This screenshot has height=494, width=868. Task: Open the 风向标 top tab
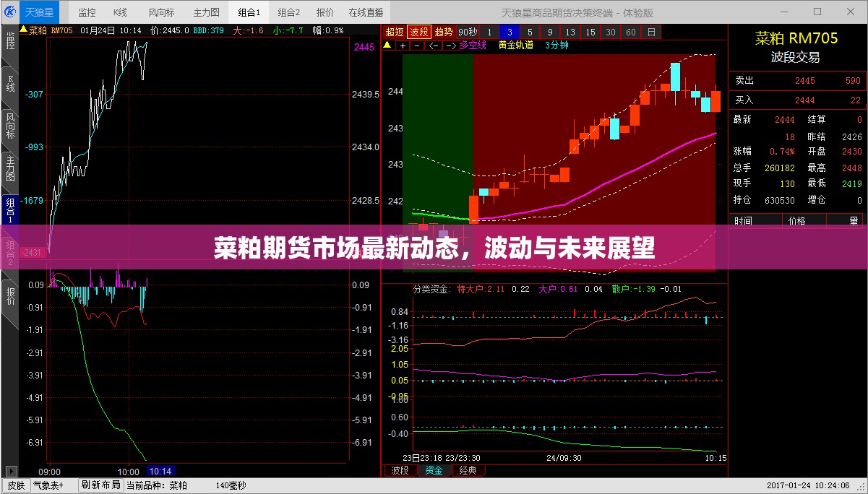161,12
